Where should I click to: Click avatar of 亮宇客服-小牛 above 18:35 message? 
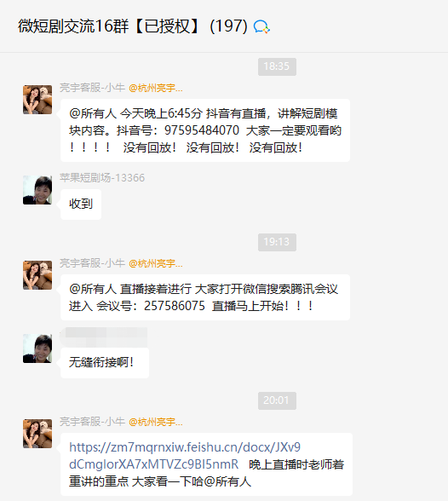(x=37, y=100)
